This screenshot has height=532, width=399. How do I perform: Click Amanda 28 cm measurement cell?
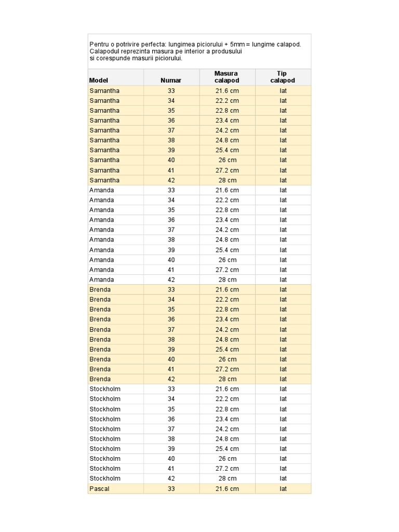click(x=228, y=280)
